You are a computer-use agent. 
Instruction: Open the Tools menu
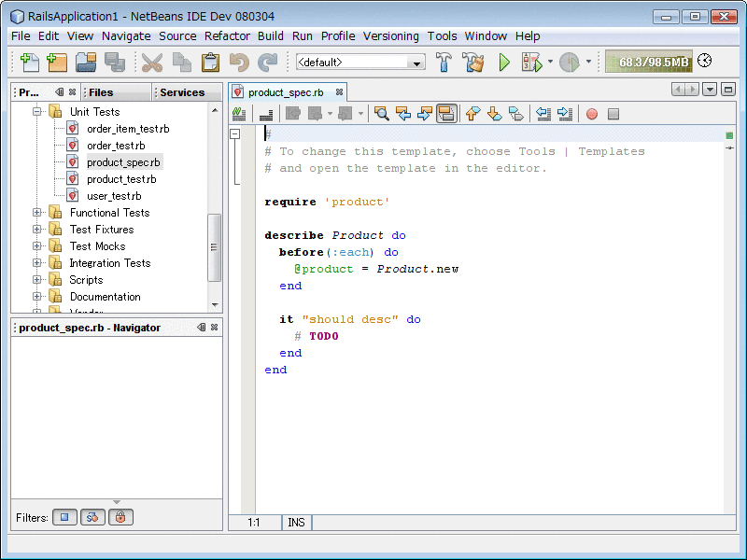442,36
